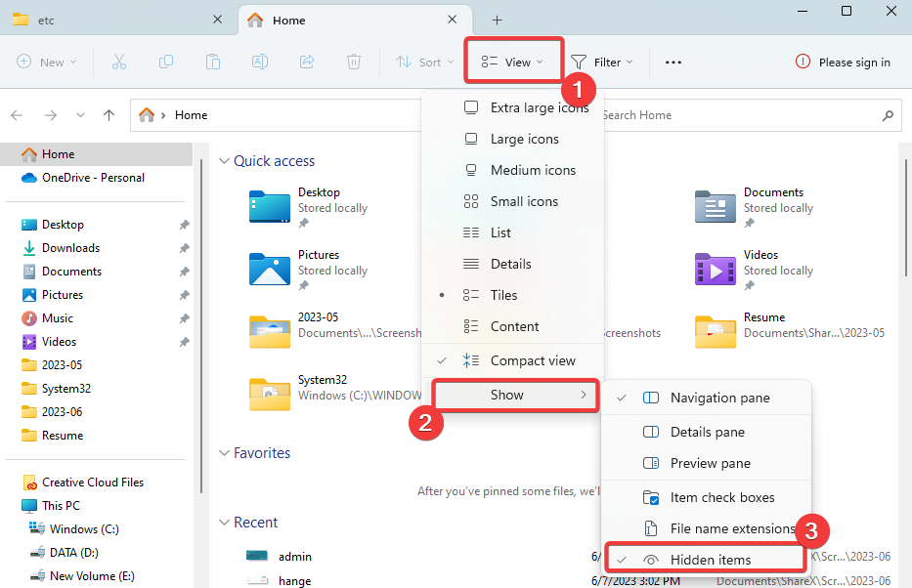Open the Pictures folder tile icon
Image resolution: width=912 pixels, height=588 pixels.
269,269
